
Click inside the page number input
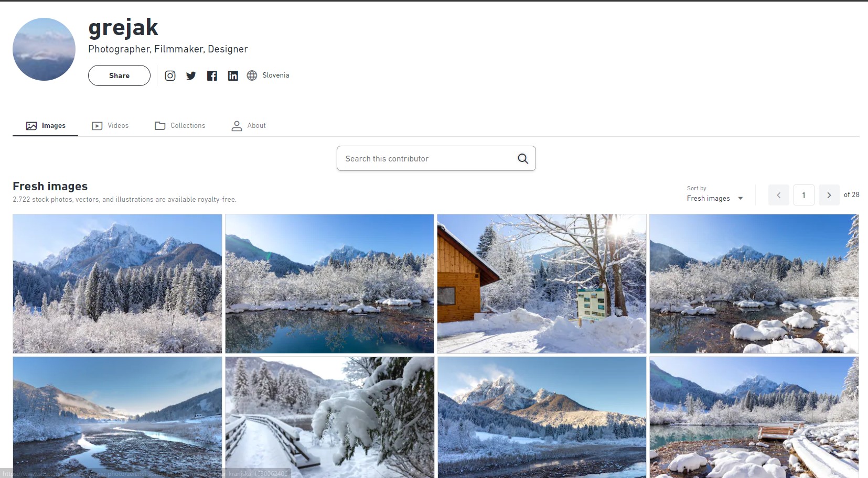point(803,194)
